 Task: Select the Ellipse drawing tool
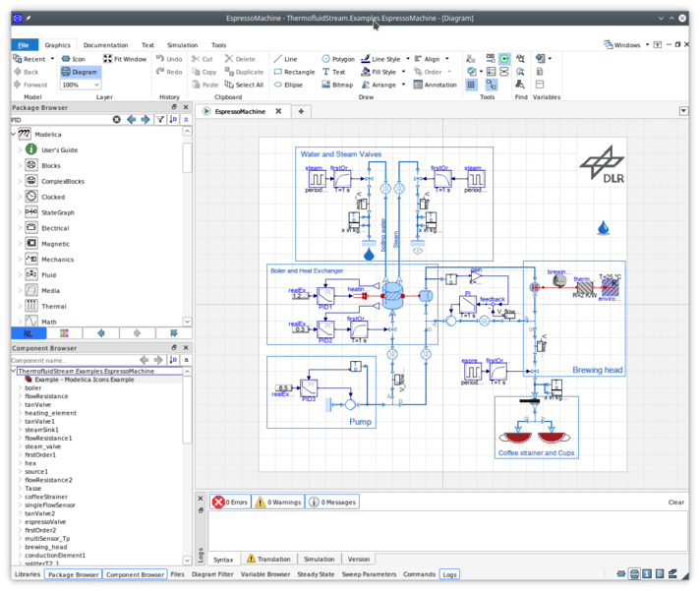287,85
